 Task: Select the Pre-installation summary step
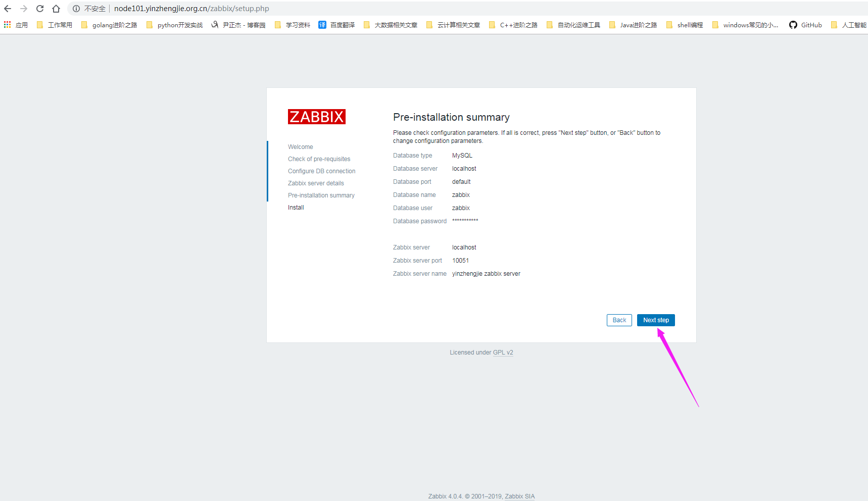tap(321, 195)
